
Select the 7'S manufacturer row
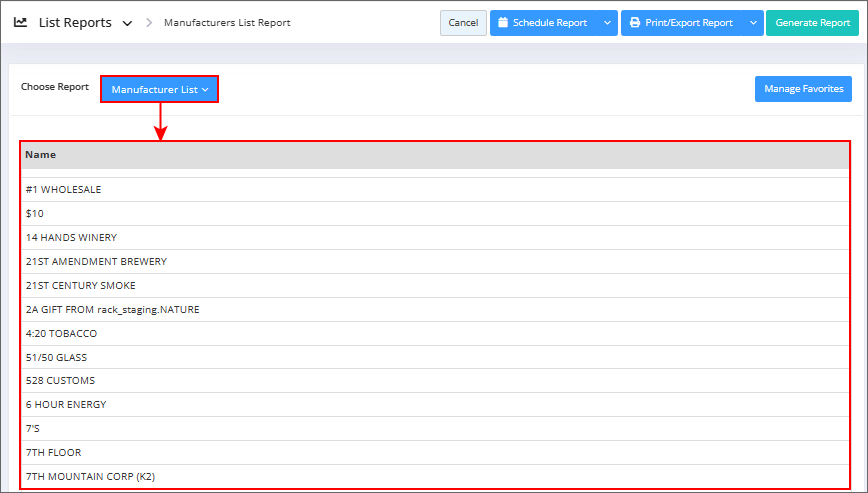click(x=435, y=428)
